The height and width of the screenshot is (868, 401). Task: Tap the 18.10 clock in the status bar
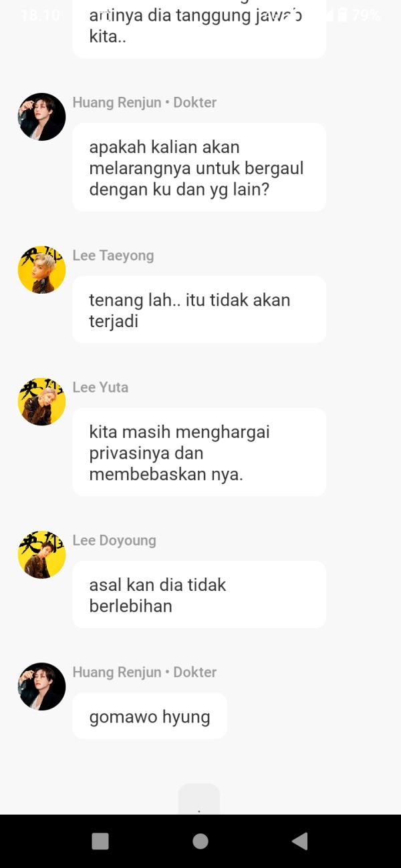point(40,15)
